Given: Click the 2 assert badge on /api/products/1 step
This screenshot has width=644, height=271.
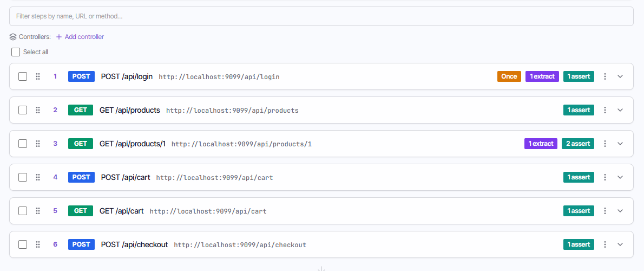Looking at the screenshot, I should click(x=578, y=144).
